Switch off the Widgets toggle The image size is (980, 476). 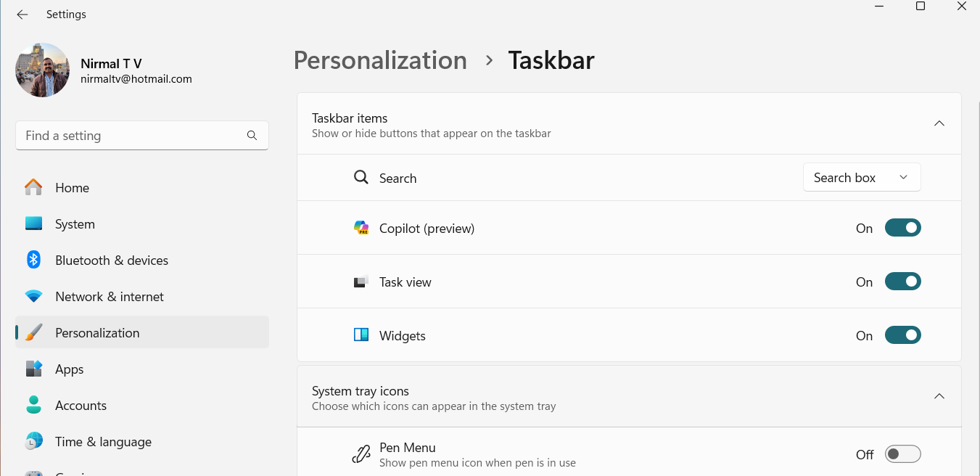pyautogui.click(x=903, y=335)
